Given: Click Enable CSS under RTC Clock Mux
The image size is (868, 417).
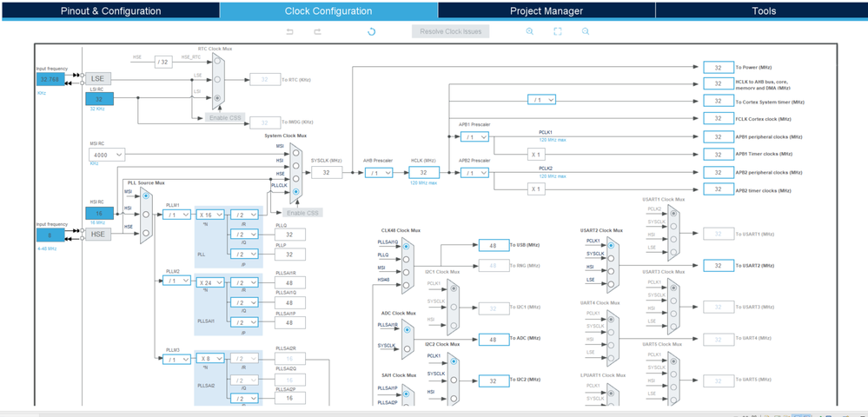Looking at the screenshot, I should pyautogui.click(x=224, y=117).
